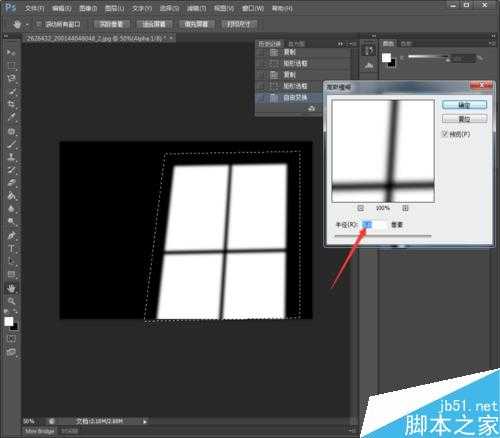Collapse the history panel via double-arrow
The width and height of the screenshot is (500, 438).
pyautogui.click(x=340, y=44)
